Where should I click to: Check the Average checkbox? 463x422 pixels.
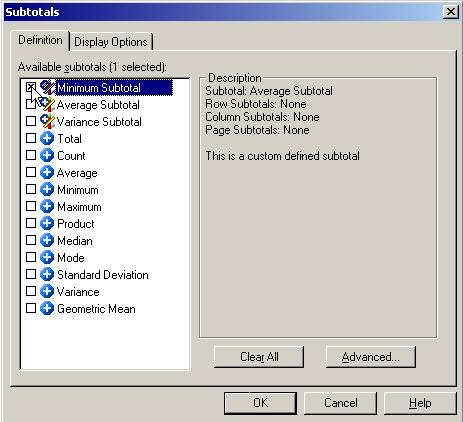point(31,172)
